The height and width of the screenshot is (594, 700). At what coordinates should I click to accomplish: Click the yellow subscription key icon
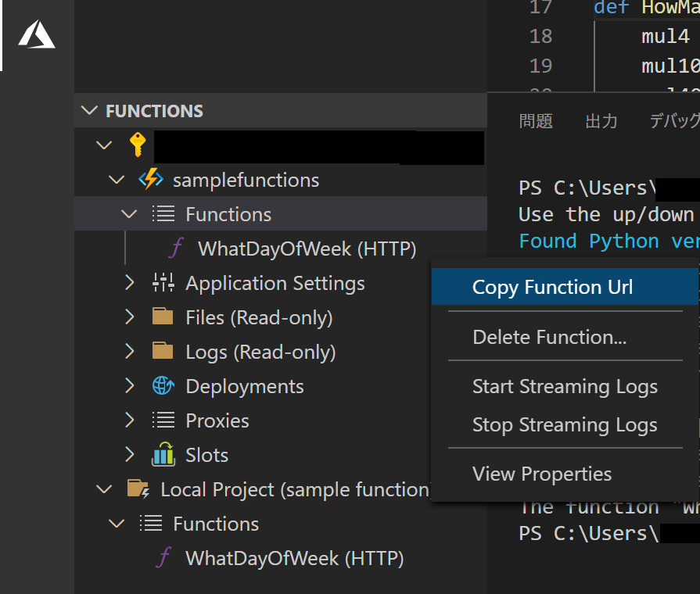point(138,145)
